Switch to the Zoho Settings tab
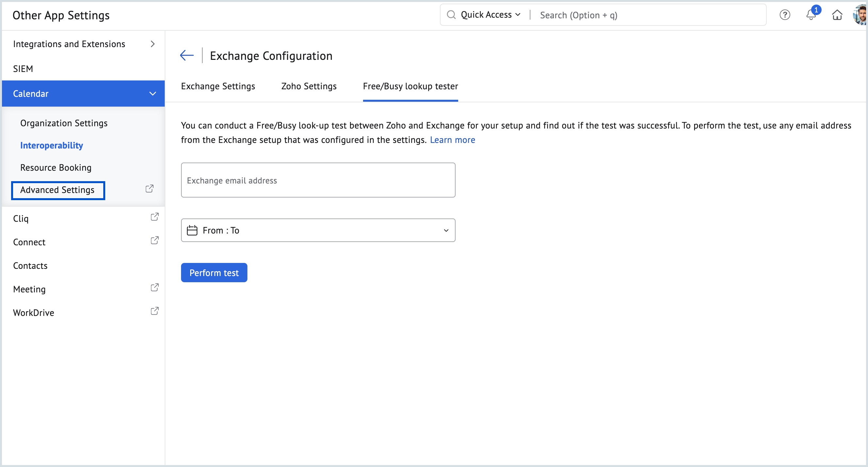Image resolution: width=868 pixels, height=467 pixels. point(308,86)
